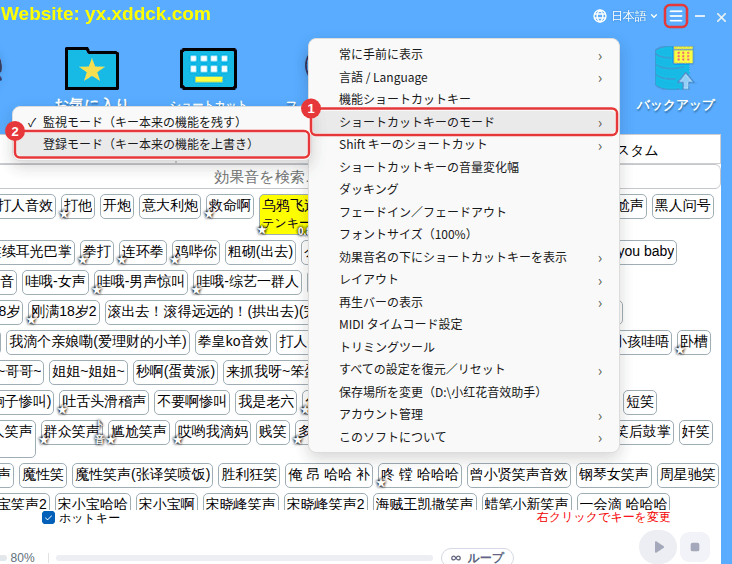Open the hamburger main menu icon
This screenshot has width=732, height=564.
pyautogui.click(x=676, y=16)
